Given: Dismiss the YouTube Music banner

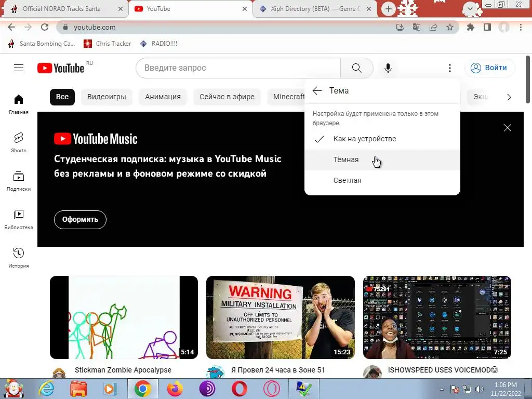Looking at the screenshot, I should point(507,128).
